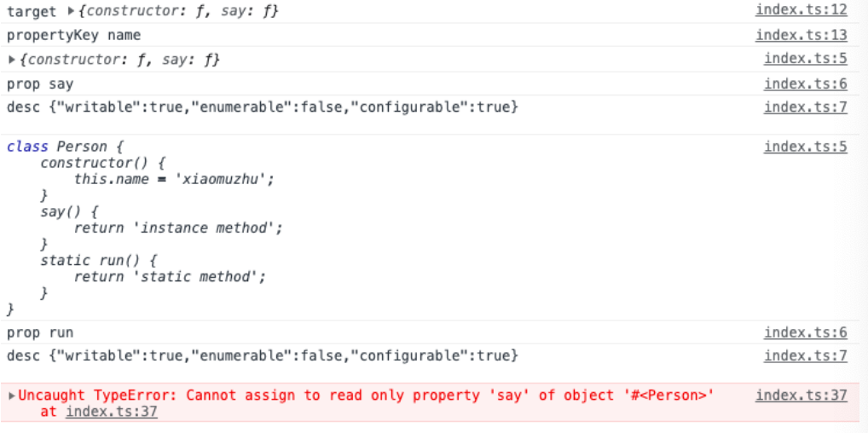The height and width of the screenshot is (433, 868).
Task: Open index.ts:37 link on error row's right side
Action: [801, 395]
